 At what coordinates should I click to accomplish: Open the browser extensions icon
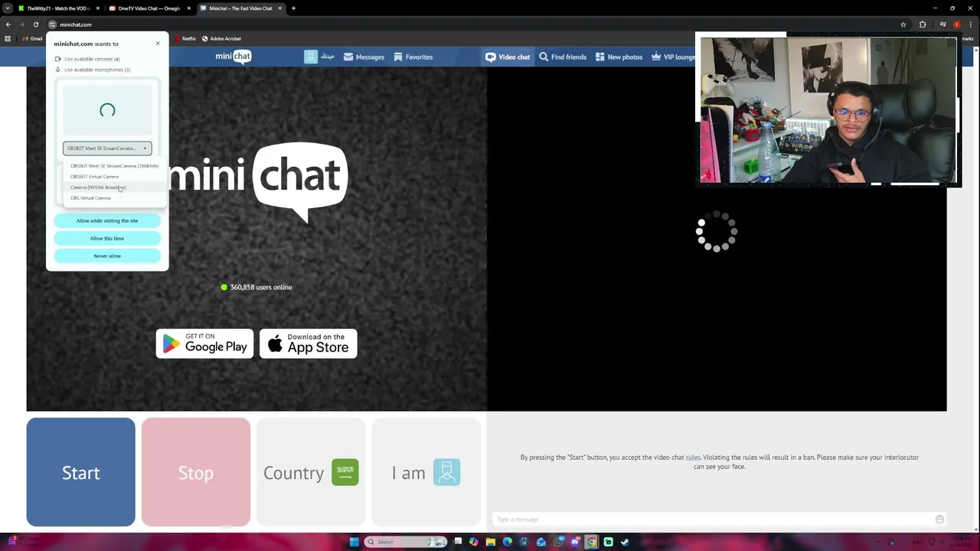pos(923,24)
